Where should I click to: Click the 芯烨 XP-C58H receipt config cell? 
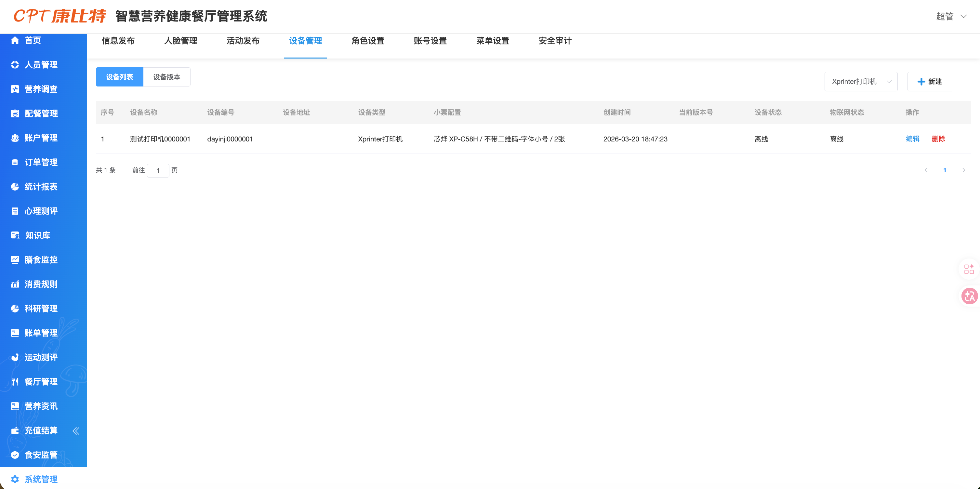click(499, 139)
